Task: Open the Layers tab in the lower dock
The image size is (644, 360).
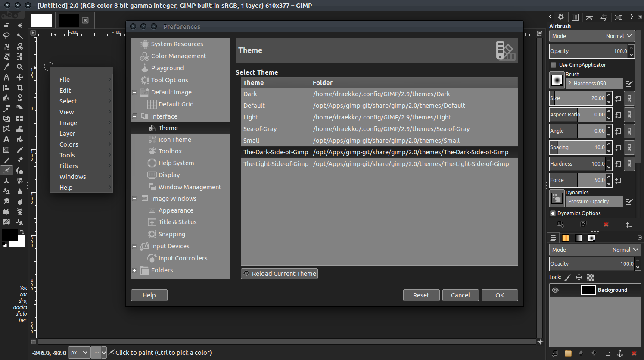Action: click(553, 238)
